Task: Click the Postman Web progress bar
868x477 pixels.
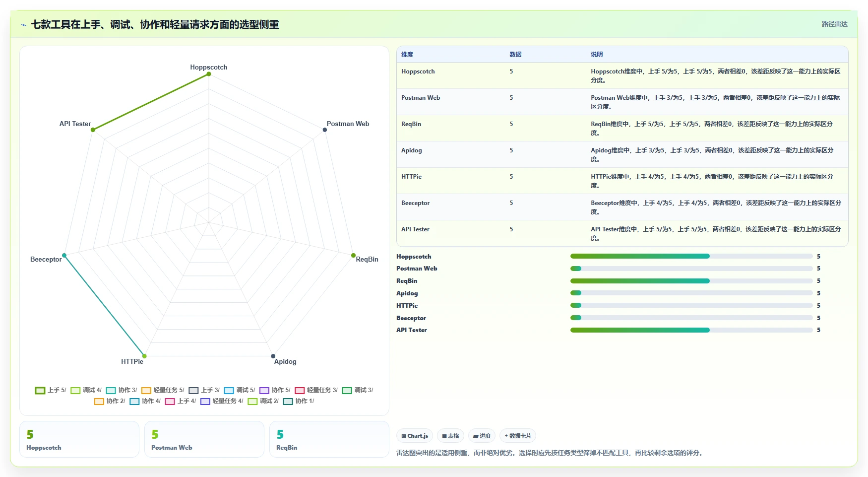Action: pyautogui.click(x=691, y=269)
